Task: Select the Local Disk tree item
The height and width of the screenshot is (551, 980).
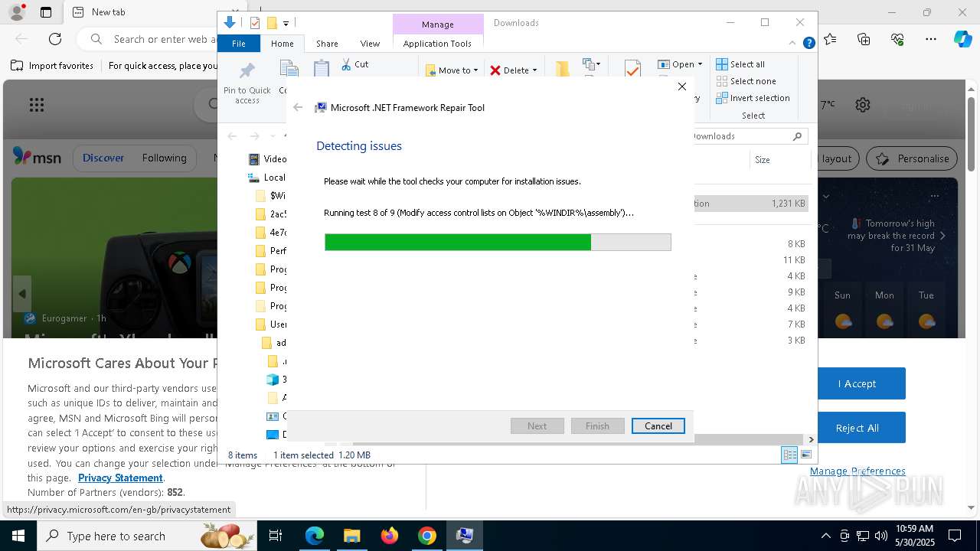Action: [x=266, y=178]
